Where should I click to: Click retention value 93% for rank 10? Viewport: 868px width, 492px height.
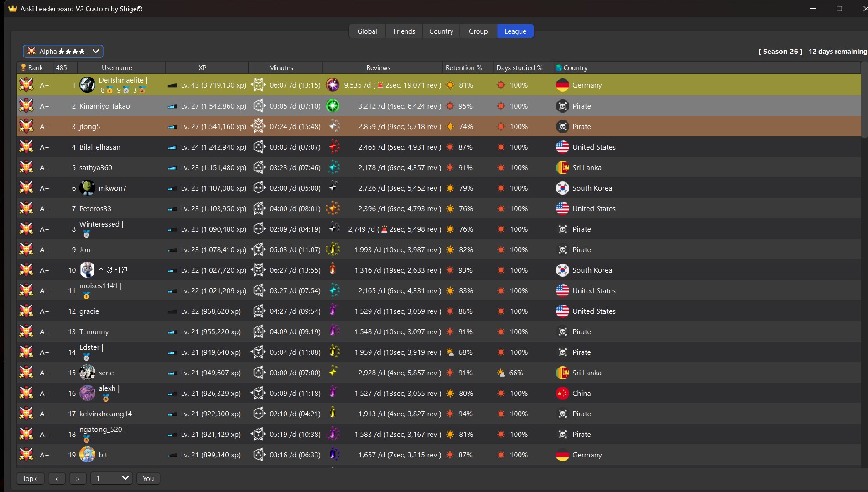coord(465,270)
